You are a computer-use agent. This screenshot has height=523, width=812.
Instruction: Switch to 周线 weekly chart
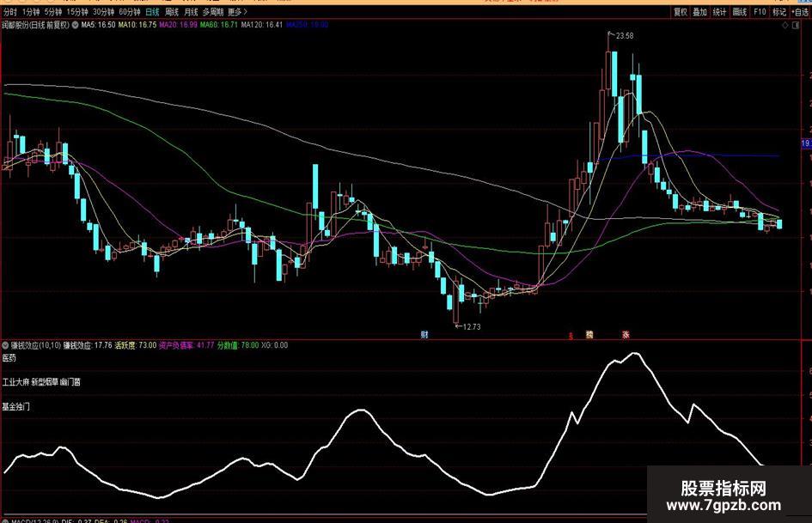[x=172, y=11]
